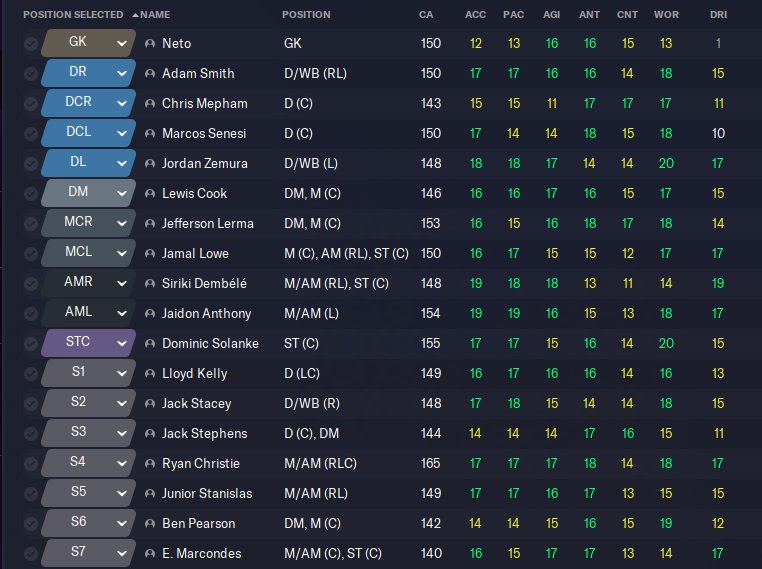Screen dimensions: 762x569
Task: Tick the selection circle on Lewis Cook's row
Action: (x=31, y=194)
